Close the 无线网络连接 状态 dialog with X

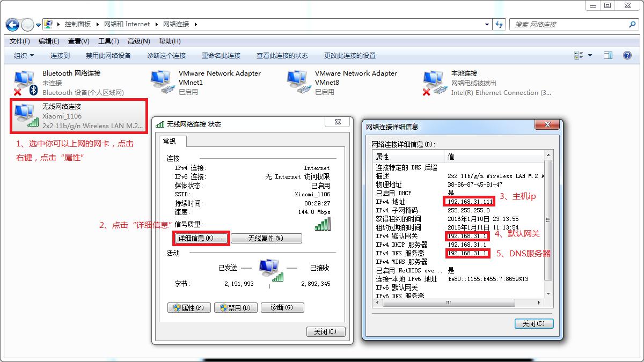pos(338,122)
